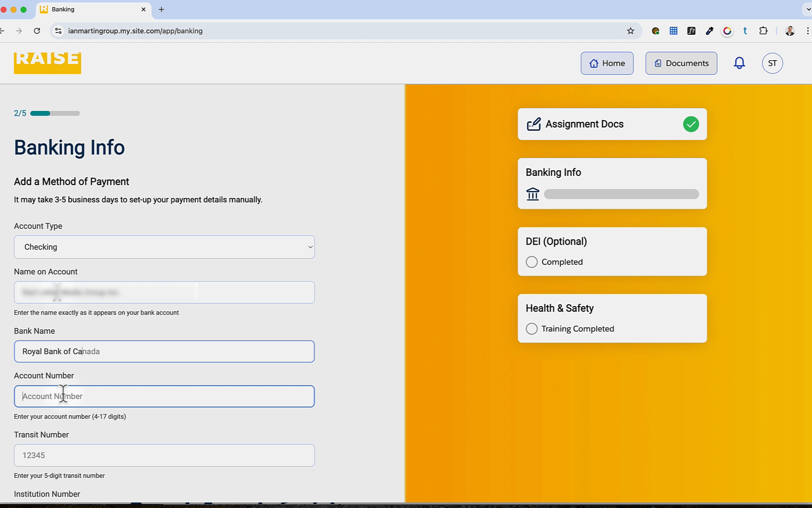View site information icon in address bar
This screenshot has height=508, width=812.
point(58,31)
